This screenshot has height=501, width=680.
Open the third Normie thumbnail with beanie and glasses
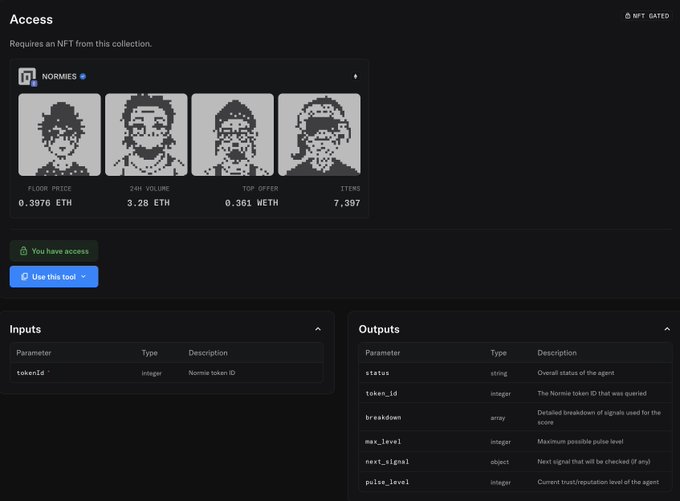pyautogui.click(x=232, y=135)
